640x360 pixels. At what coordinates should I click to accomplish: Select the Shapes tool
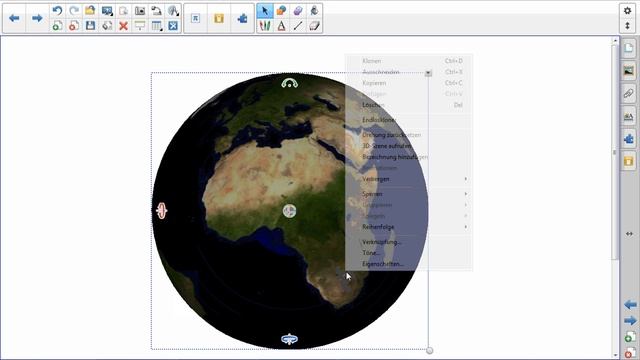(x=281, y=11)
